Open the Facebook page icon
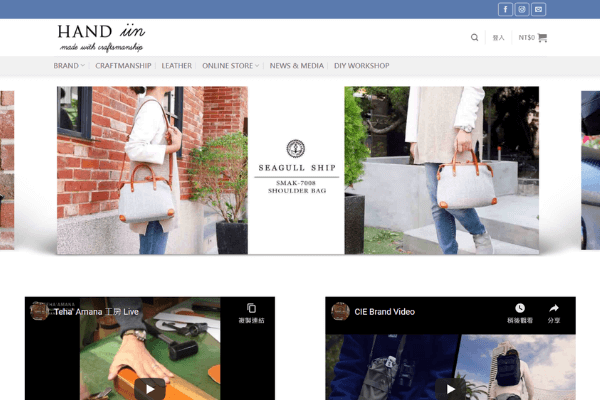This screenshot has height=400, width=600. pyautogui.click(x=505, y=9)
